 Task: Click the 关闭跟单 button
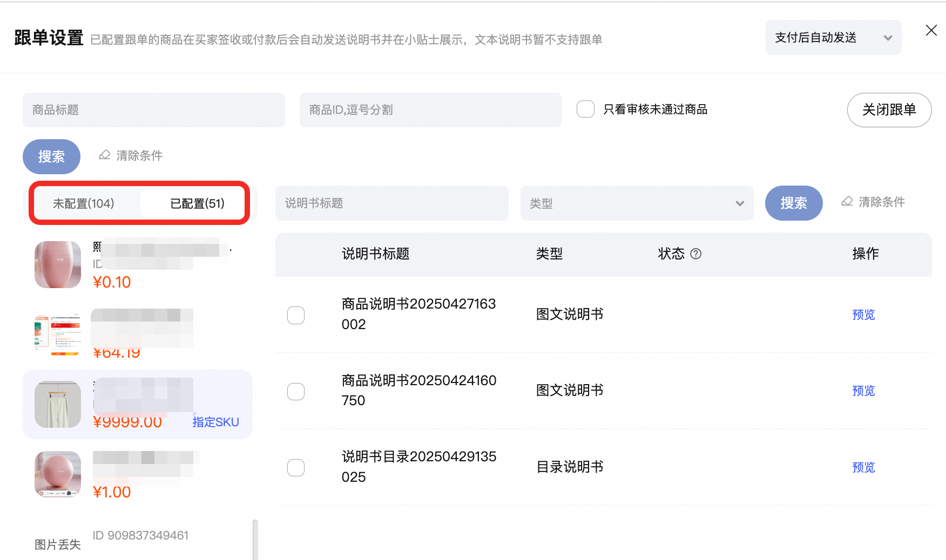[x=889, y=110]
